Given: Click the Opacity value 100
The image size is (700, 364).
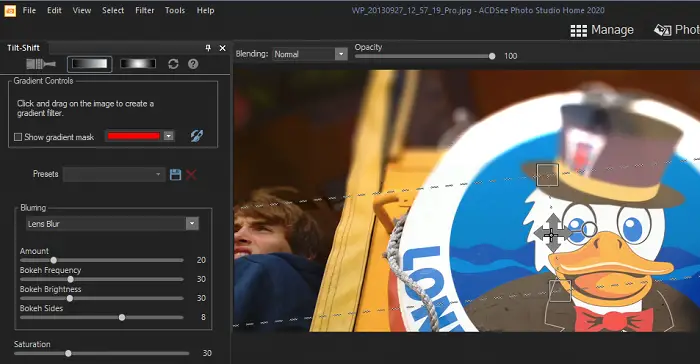Looking at the screenshot, I should 511,56.
